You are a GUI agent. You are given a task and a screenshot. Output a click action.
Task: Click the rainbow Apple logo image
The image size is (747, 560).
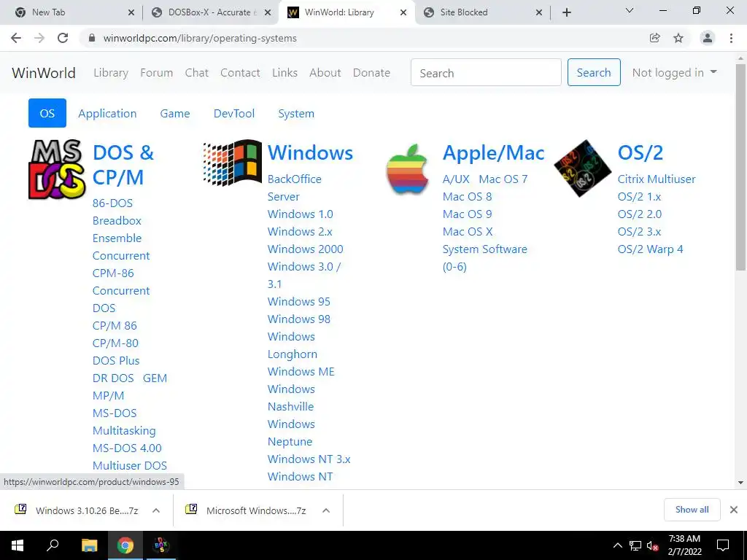[x=407, y=169]
